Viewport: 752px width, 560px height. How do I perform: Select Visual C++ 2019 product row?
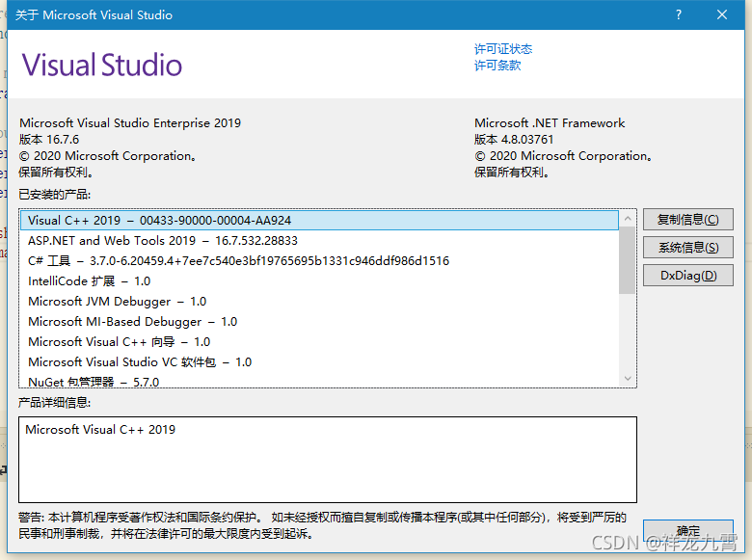(319, 221)
